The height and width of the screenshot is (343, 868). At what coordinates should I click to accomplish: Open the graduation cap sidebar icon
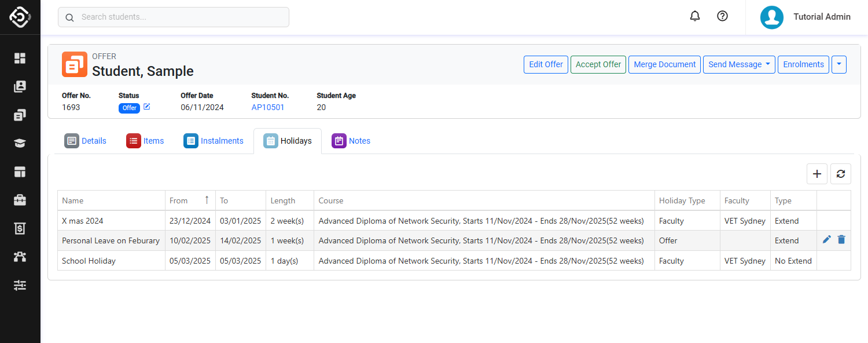coord(20,143)
